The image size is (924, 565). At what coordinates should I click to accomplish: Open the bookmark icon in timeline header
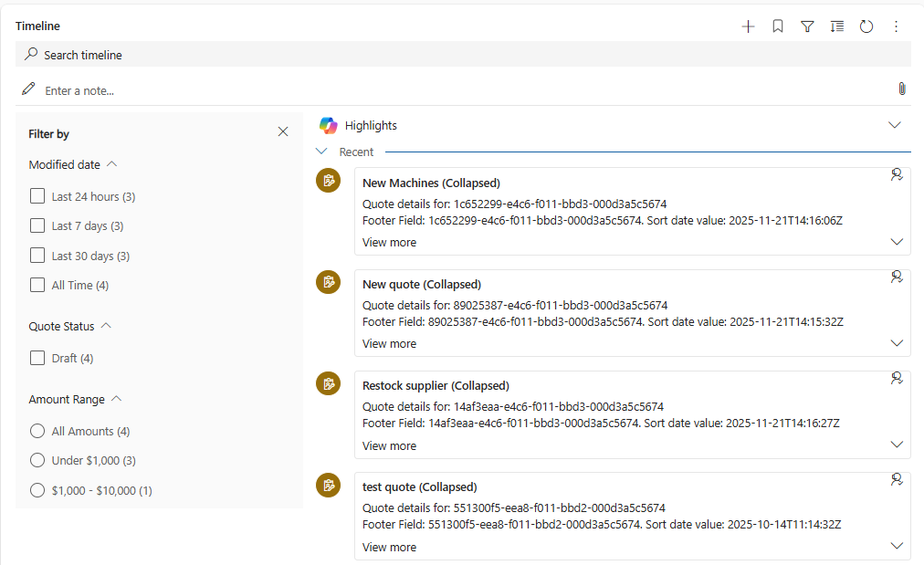click(778, 27)
